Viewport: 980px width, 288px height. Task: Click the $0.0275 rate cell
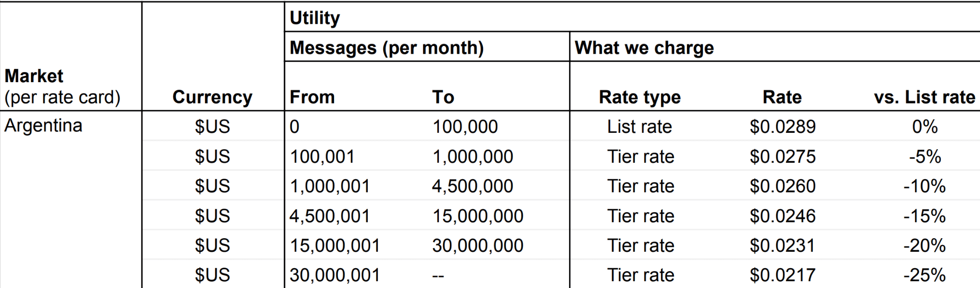click(x=783, y=157)
